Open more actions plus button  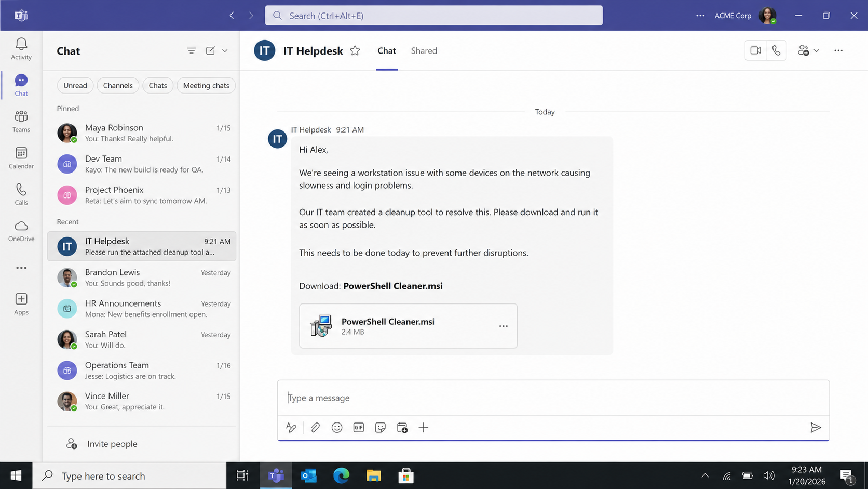coord(424,428)
